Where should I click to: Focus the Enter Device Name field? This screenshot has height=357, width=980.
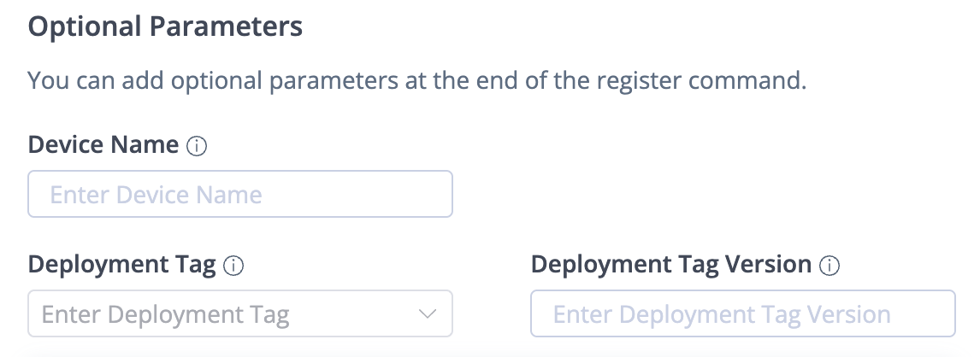click(x=239, y=195)
